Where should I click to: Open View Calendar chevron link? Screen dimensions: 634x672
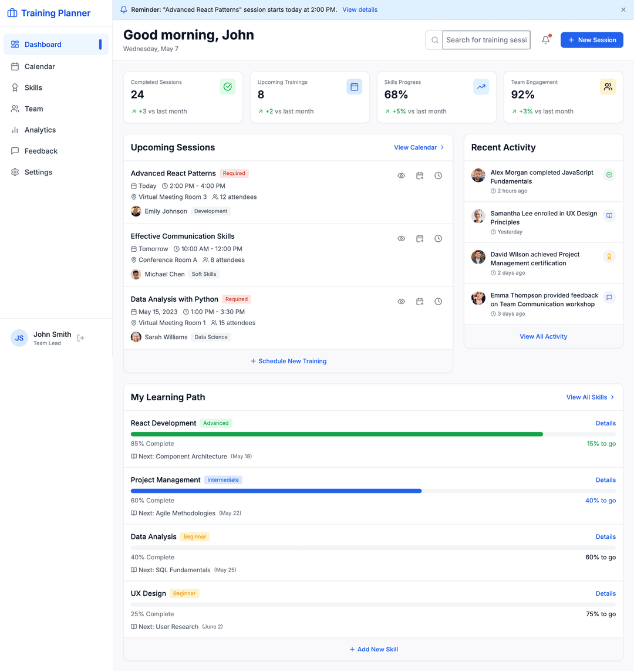(419, 147)
